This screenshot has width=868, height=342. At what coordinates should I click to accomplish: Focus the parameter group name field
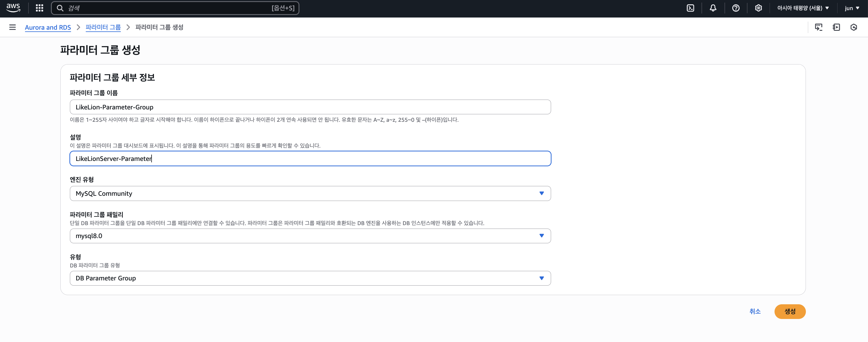point(310,107)
